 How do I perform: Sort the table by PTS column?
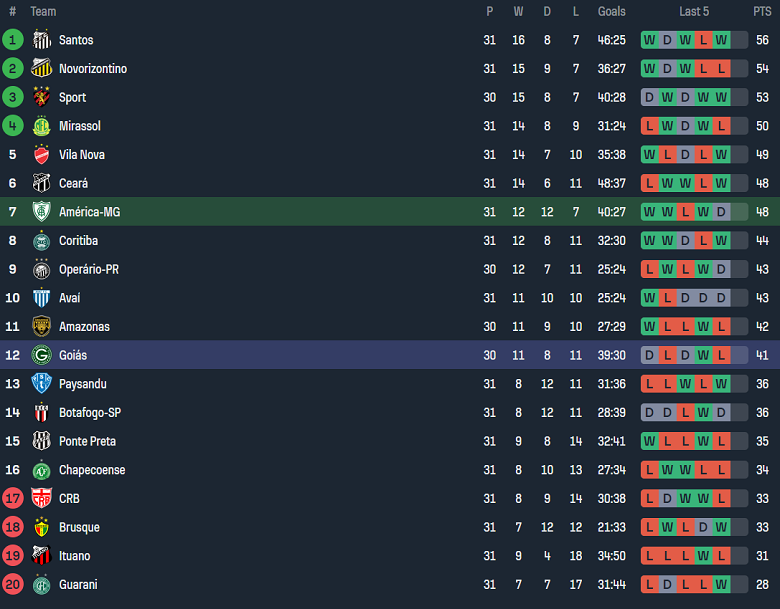coord(762,12)
